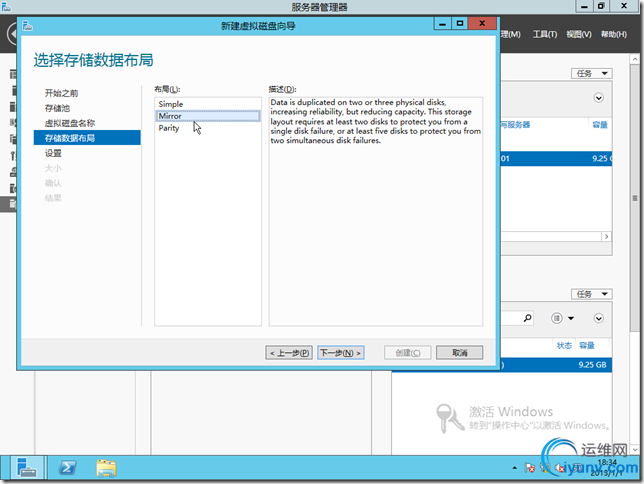644x484 pixels.
Task: Open the 工具(T) menu in Server Manager
Action: coord(545,34)
